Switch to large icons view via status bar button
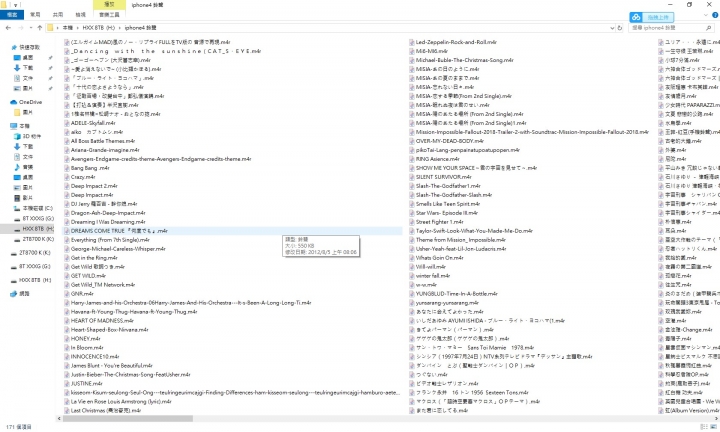The height and width of the screenshot is (432, 720). 712,427
